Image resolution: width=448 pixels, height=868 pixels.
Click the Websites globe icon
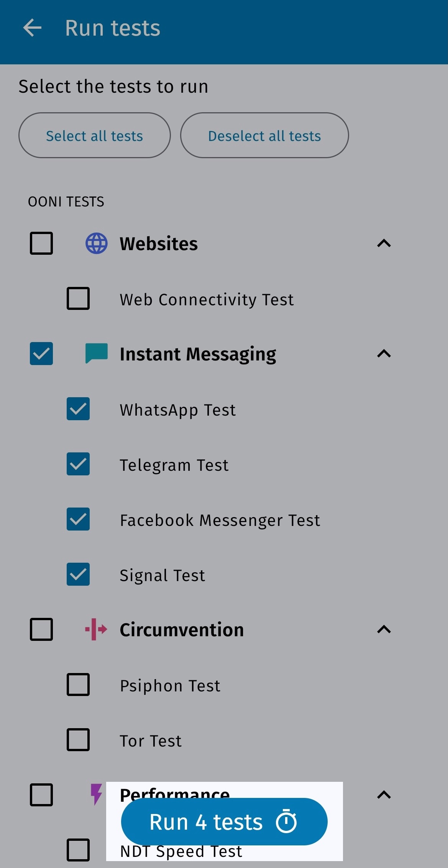pos(96,243)
